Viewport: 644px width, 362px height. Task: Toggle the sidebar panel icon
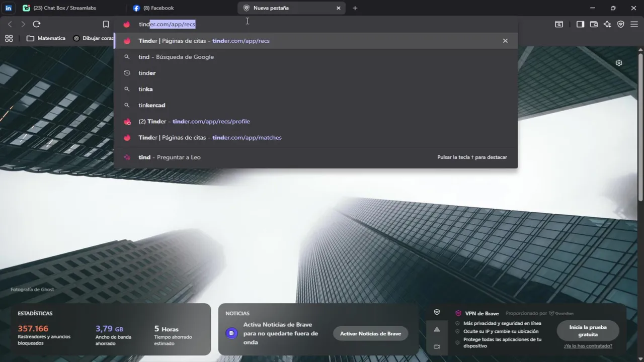580,24
